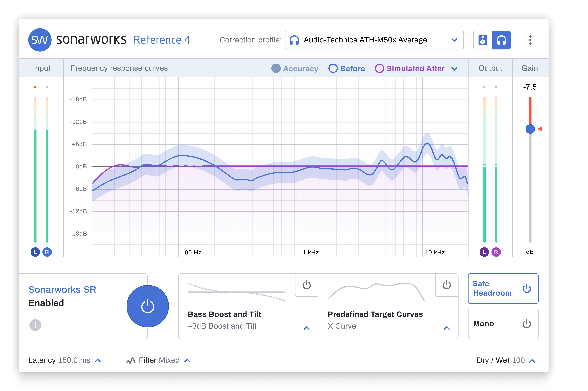
Task: Expand Predefined Target Curves settings
Action: click(x=447, y=328)
